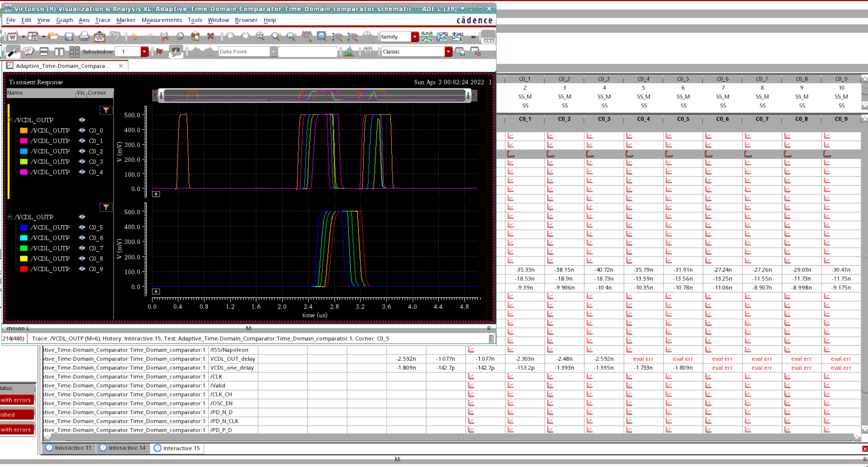The width and height of the screenshot is (868, 467).
Task: Click play arrow under bottom strip
Action: click(x=156, y=291)
